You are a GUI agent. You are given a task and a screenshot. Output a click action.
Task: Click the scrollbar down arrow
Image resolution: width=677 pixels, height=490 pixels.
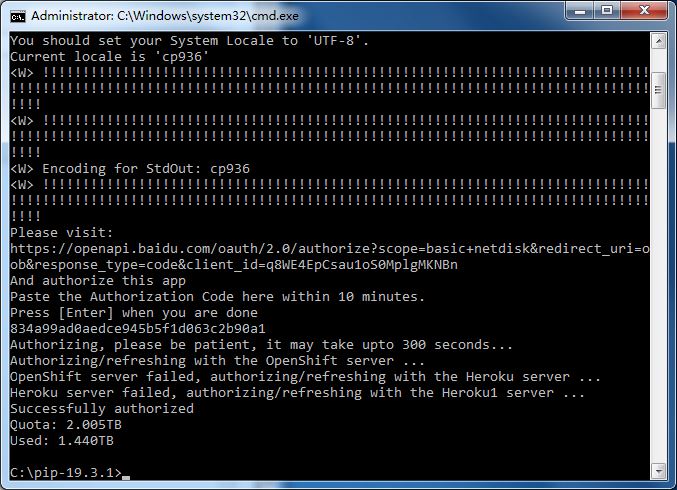[659, 471]
